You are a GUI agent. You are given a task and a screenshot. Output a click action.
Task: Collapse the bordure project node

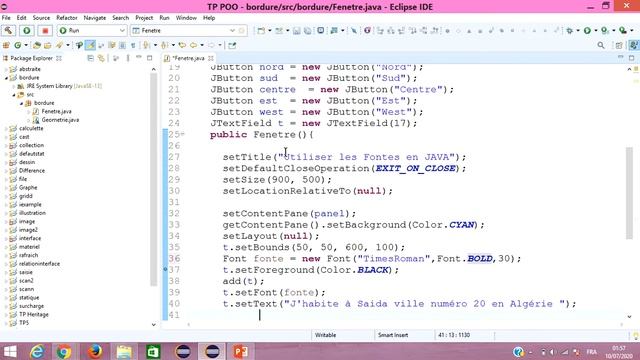click(x=6, y=78)
